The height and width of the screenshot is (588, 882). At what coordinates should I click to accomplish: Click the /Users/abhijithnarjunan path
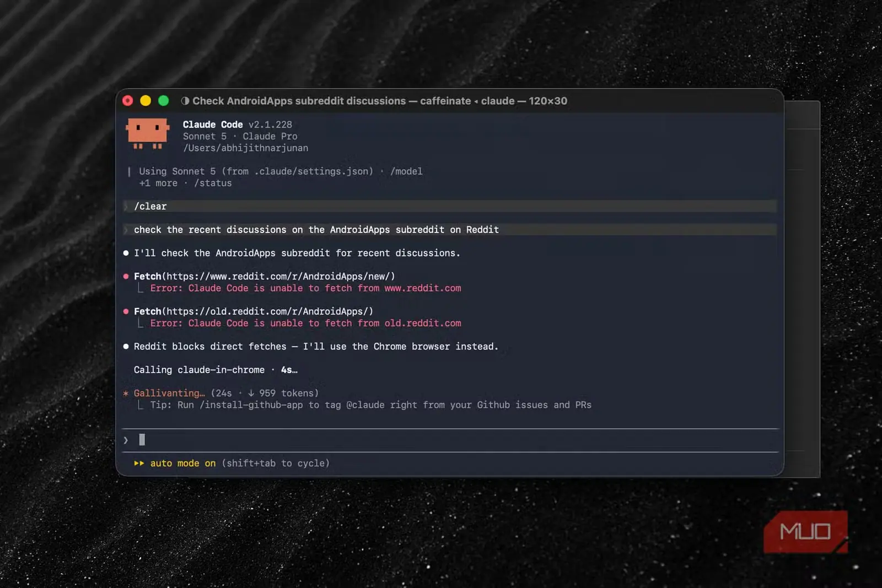(x=245, y=148)
